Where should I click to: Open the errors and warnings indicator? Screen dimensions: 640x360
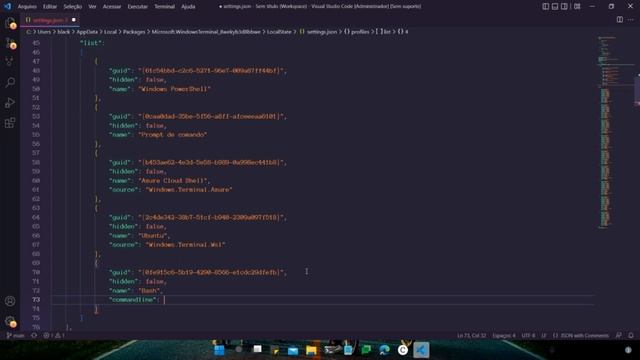tap(54, 336)
